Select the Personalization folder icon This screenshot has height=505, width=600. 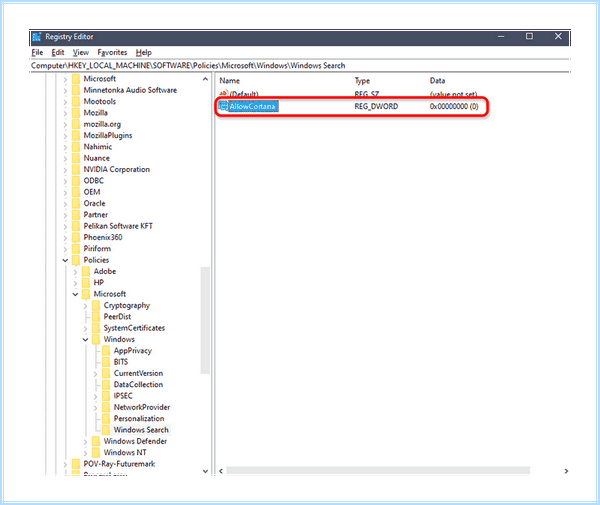point(106,419)
